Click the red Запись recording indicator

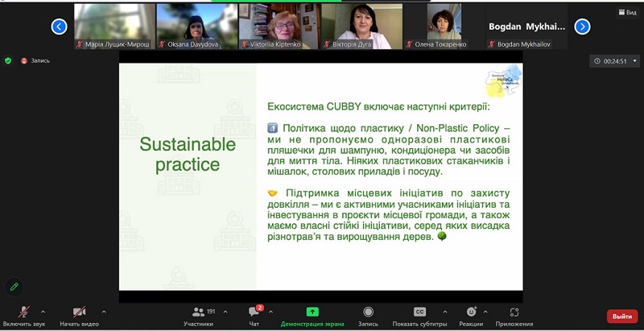pos(35,60)
